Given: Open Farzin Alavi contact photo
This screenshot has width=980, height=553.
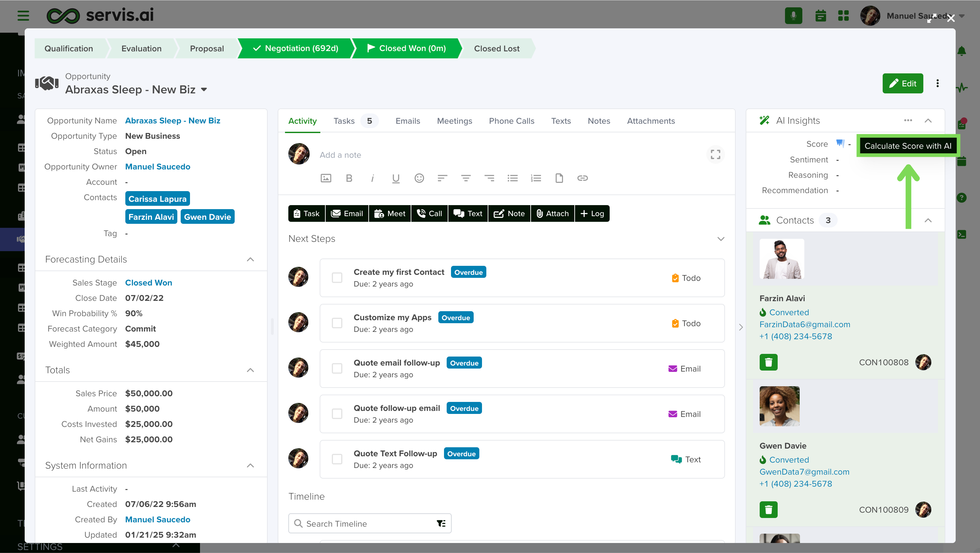Looking at the screenshot, I should 781,258.
